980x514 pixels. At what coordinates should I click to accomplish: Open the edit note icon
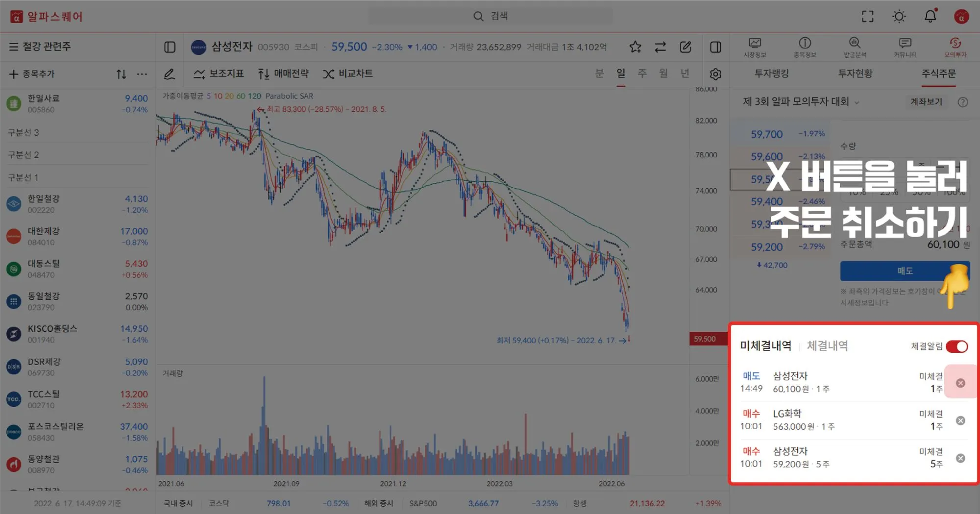pos(686,47)
